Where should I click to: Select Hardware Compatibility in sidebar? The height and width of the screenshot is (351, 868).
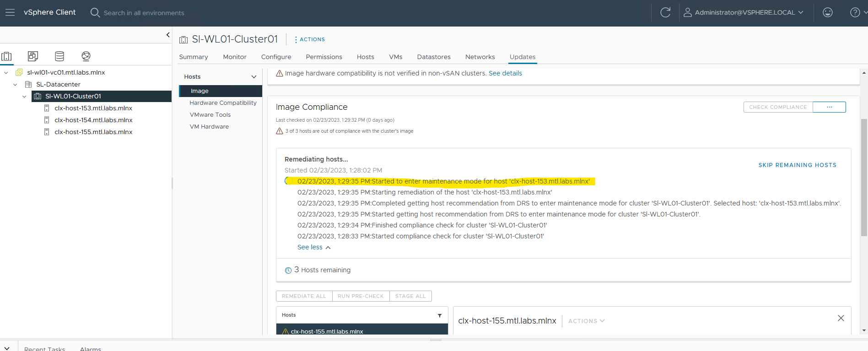point(223,103)
